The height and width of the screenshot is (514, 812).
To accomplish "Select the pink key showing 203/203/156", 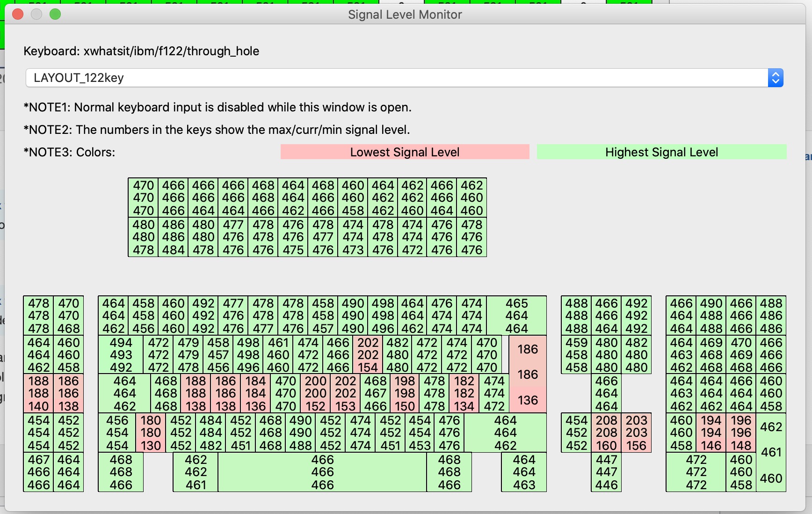I will point(636,433).
